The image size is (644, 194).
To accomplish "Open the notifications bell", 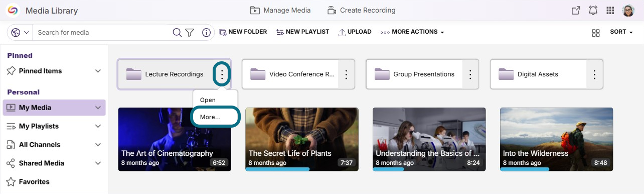I will [593, 11].
